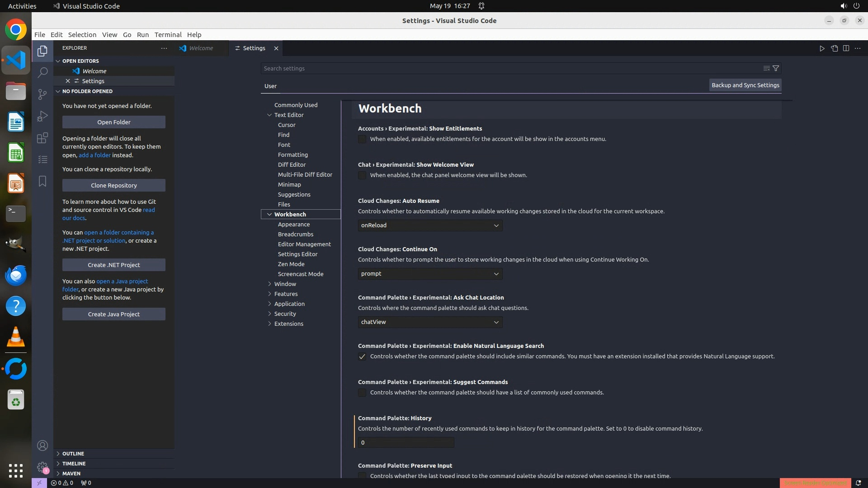The height and width of the screenshot is (488, 868).
Task: Click the split editor right icon
Action: point(846,48)
